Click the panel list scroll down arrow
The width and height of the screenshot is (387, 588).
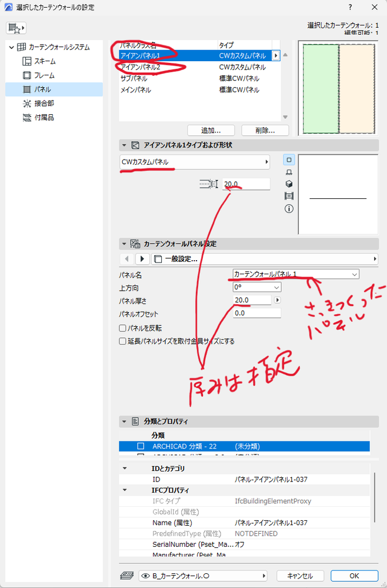click(x=285, y=117)
